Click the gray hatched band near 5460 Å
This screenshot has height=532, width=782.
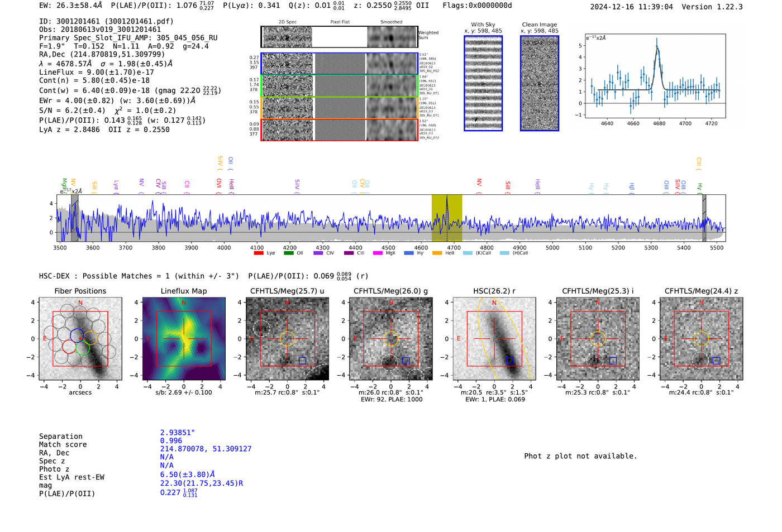point(704,218)
